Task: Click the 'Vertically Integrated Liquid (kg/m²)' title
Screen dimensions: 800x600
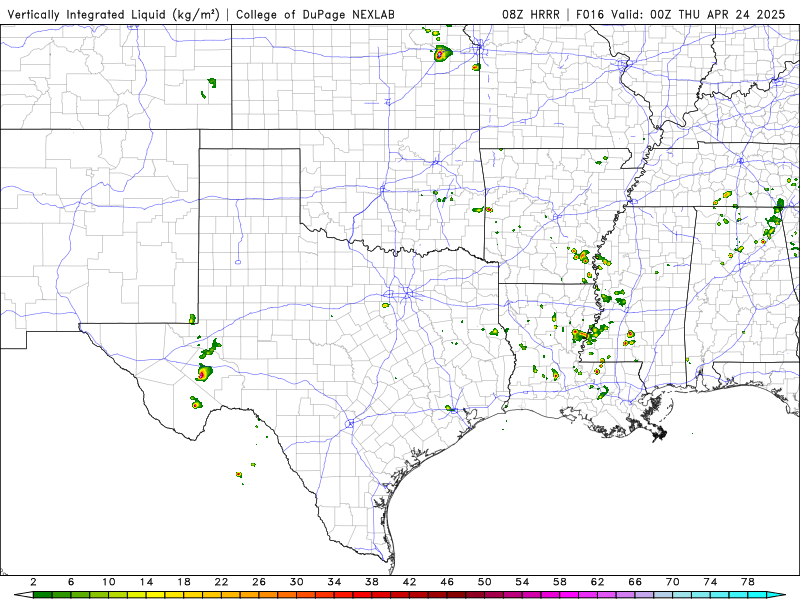Action: coord(113,14)
